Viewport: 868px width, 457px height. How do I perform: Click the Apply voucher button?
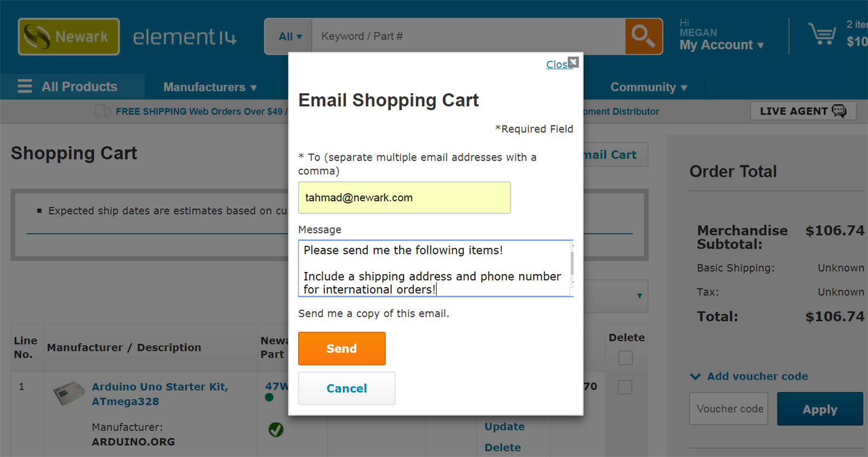820,409
